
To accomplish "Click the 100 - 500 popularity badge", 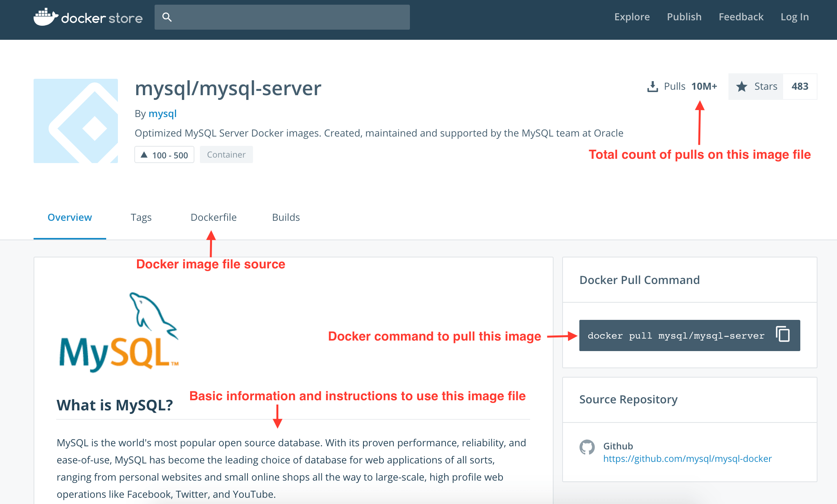I will point(164,155).
